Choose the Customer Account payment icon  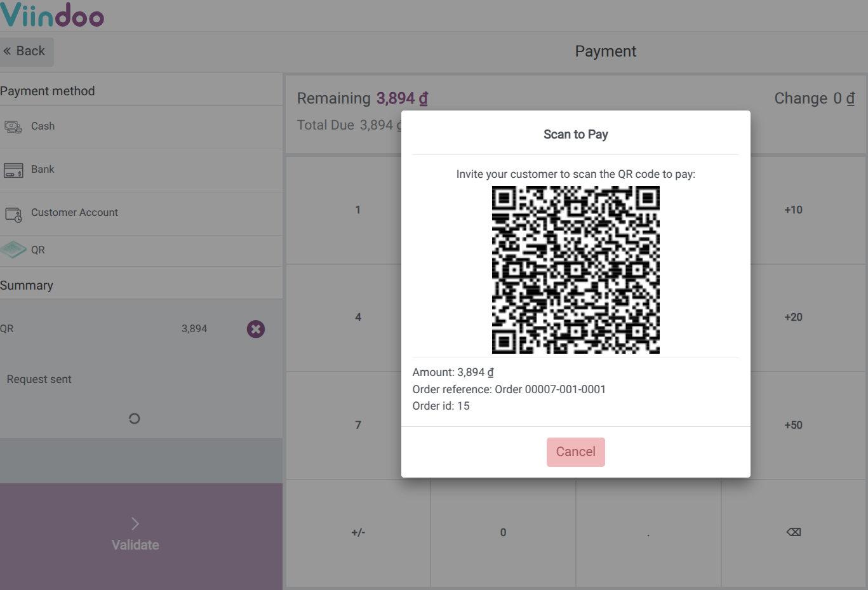(x=13, y=212)
